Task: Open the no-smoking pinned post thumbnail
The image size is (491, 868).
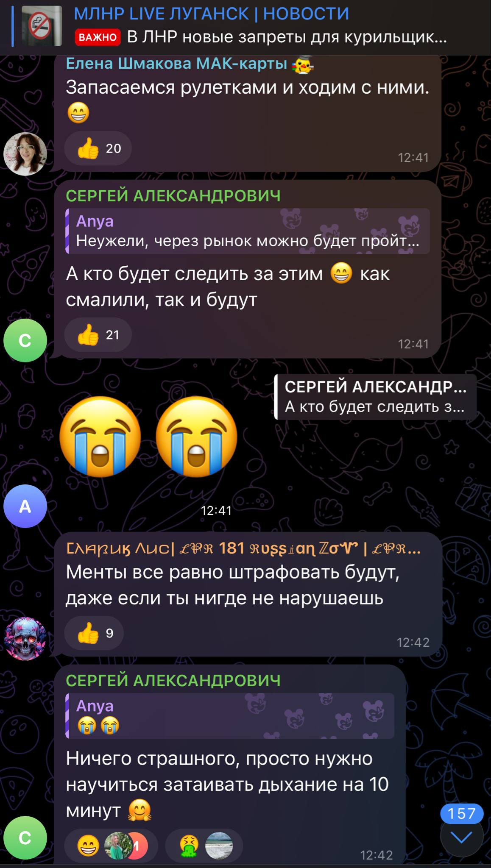Action: [x=42, y=26]
